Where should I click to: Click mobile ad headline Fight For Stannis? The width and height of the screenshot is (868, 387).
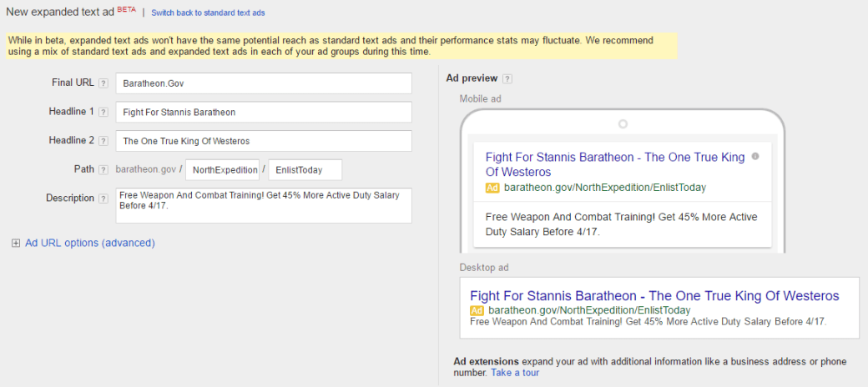pos(615,164)
